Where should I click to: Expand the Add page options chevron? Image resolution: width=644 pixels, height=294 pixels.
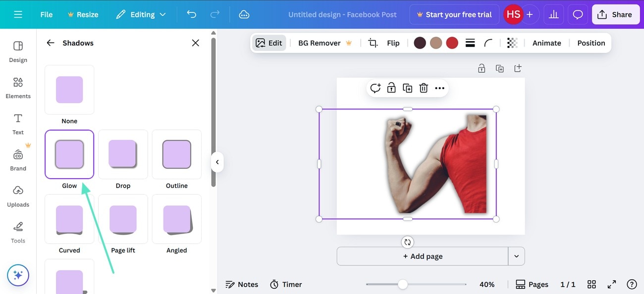tap(516, 256)
